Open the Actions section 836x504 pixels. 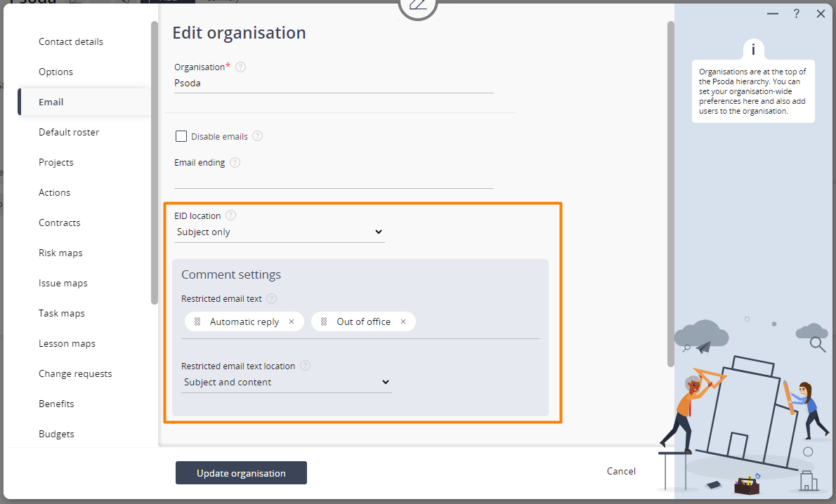(54, 192)
